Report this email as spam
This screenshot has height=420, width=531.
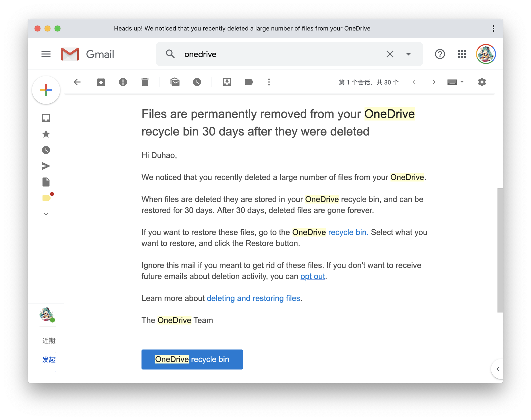(123, 82)
